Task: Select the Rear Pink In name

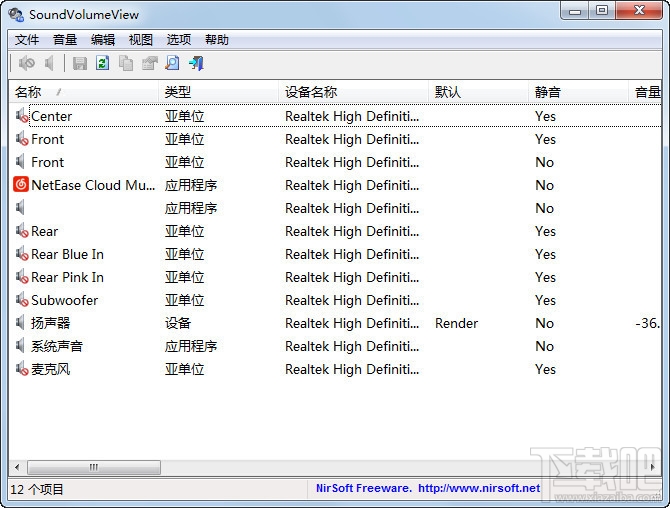Action: coord(68,277)
